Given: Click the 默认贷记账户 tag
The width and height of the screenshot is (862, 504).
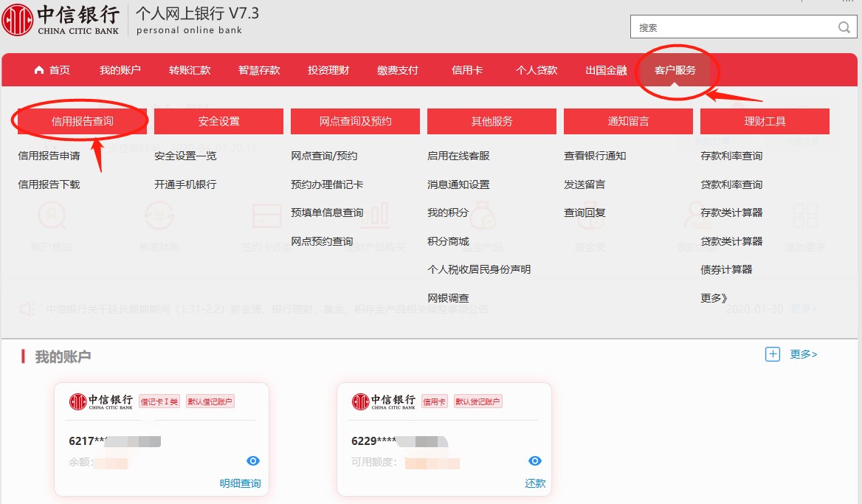Looking at the screenshot, I should 477,401.
